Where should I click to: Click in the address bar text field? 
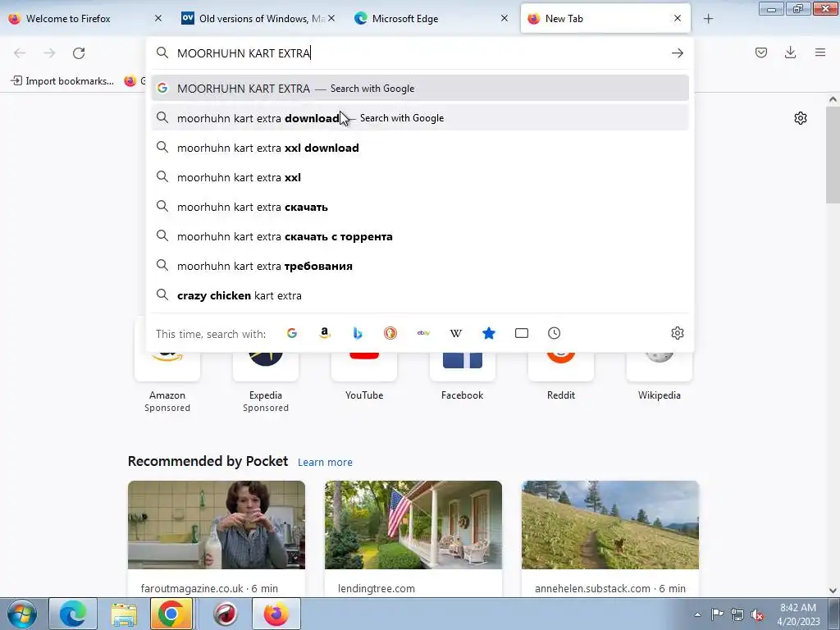421,53
